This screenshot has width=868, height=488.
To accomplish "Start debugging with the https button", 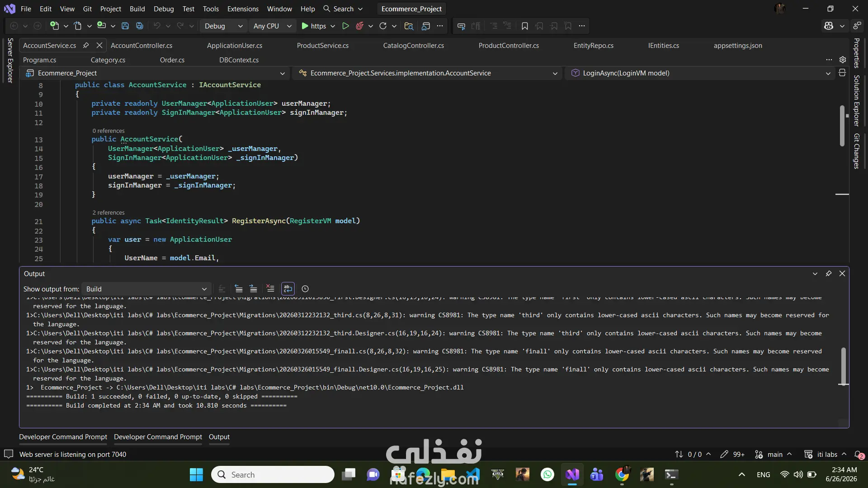I will (314, 26).
